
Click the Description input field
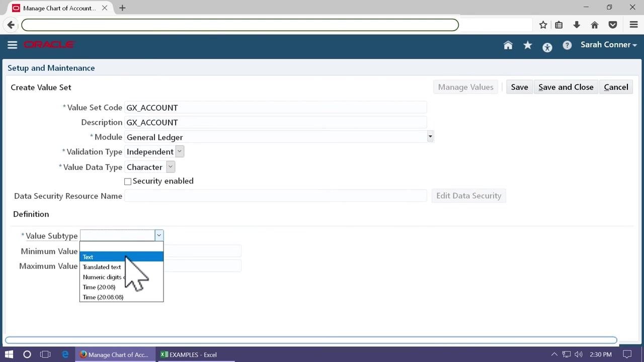pyautogui.click(x=275, y=122)
